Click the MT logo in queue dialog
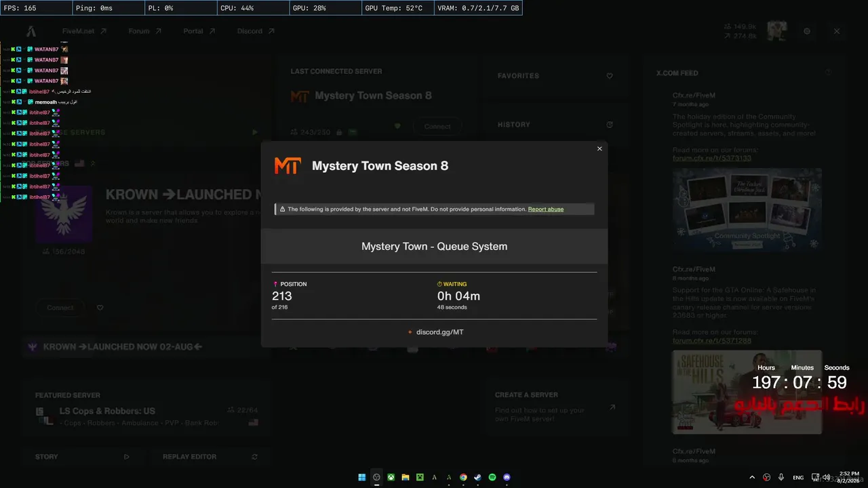This screenshot has height=488, width=868. point(287,166)
